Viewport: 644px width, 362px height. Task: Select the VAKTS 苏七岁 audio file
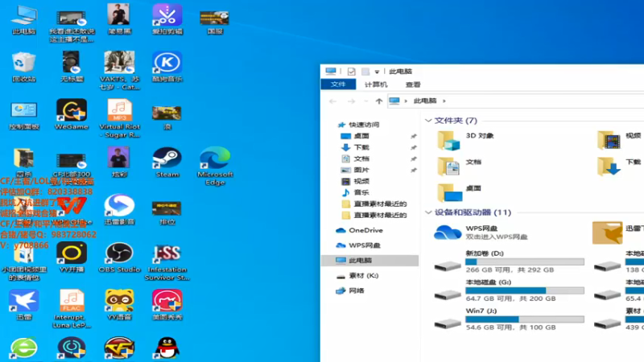coord(119,71)
